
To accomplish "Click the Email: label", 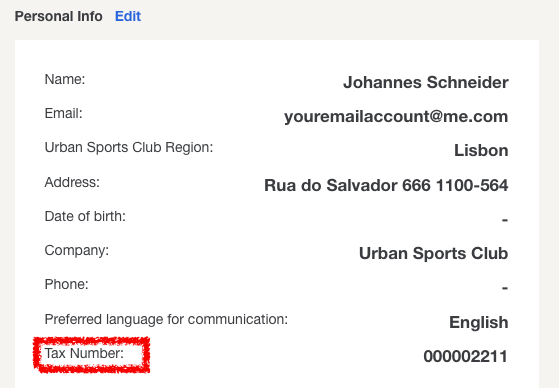I will (x=63, y=113).
